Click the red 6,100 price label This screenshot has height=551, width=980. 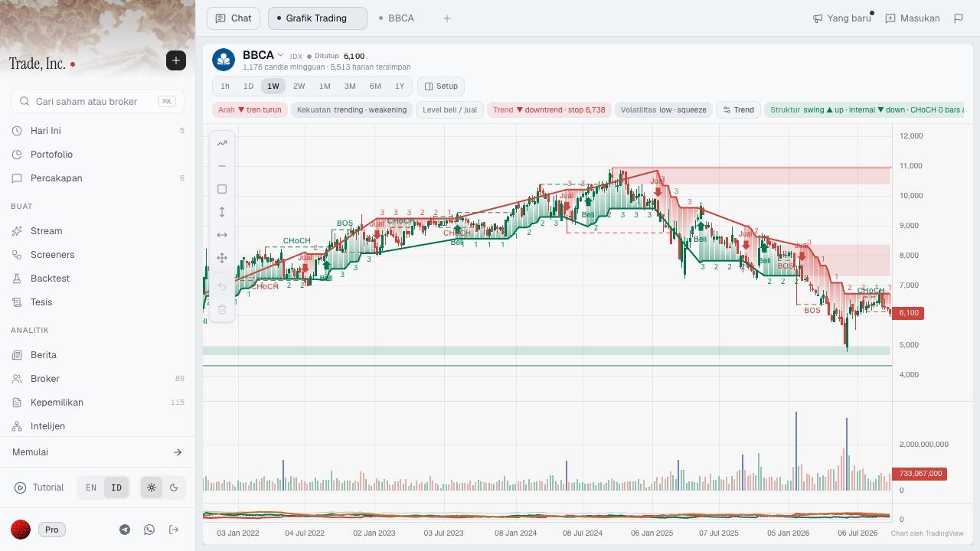[909, 313]
